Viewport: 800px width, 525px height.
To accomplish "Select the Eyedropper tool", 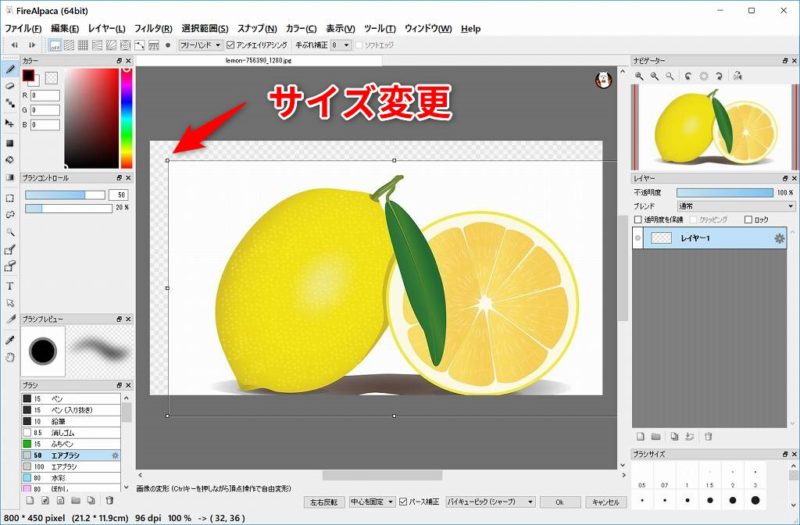I will (x=10, y=340).
